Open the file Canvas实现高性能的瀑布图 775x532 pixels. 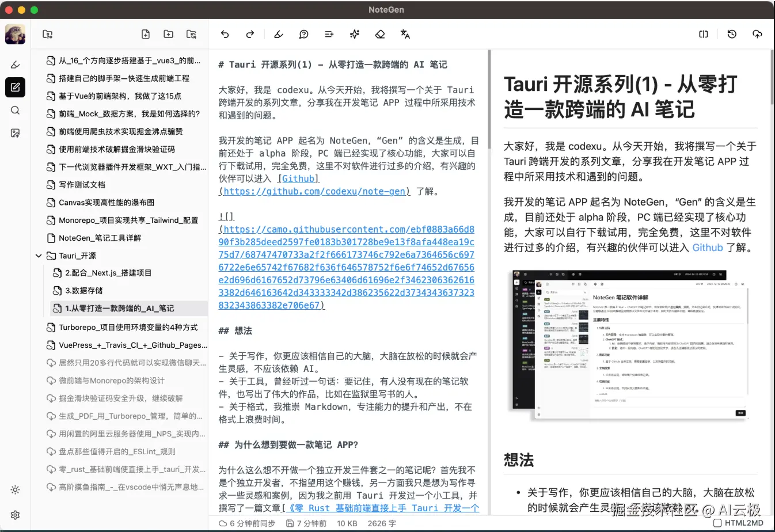point(107,203)
